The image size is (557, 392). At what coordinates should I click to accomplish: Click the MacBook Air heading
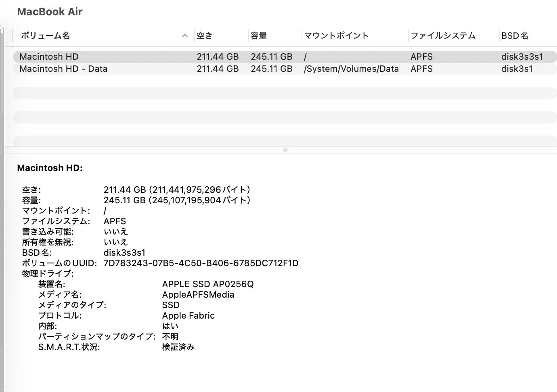point(49,12)
